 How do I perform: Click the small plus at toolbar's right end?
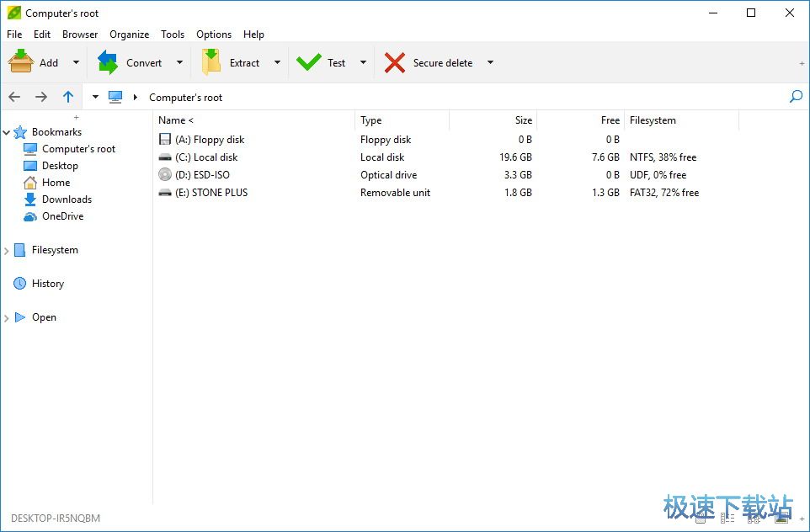802,63
